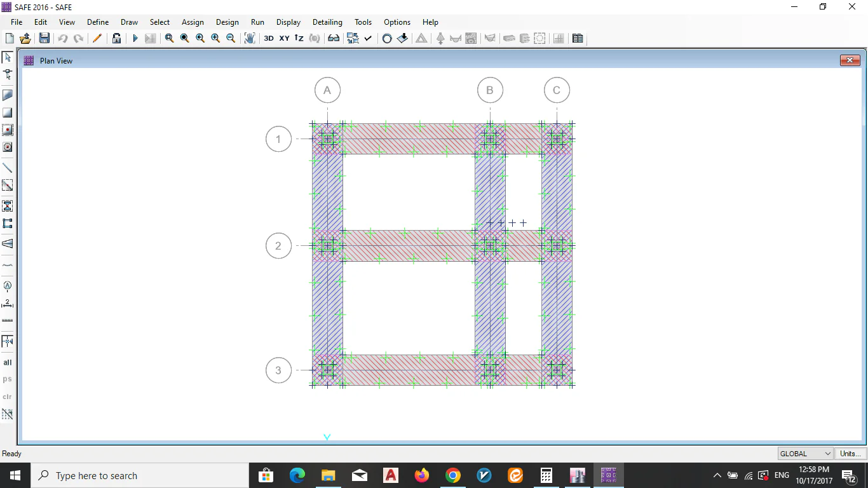Click the Run Analysis play arrow icon
This screenshot has height=488, width=868.
(135, 38)
